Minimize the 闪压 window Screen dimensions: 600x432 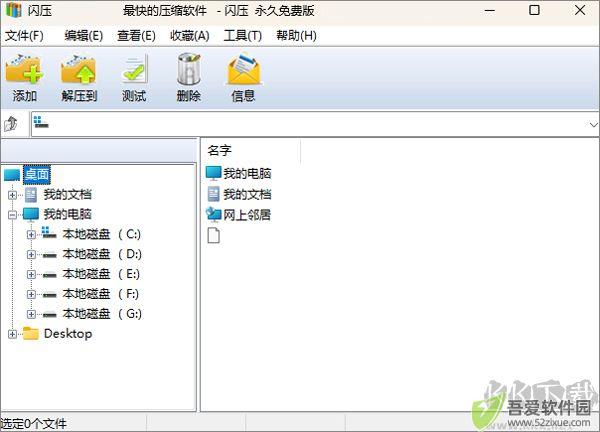pyautogui.click(x=489, y=11)
